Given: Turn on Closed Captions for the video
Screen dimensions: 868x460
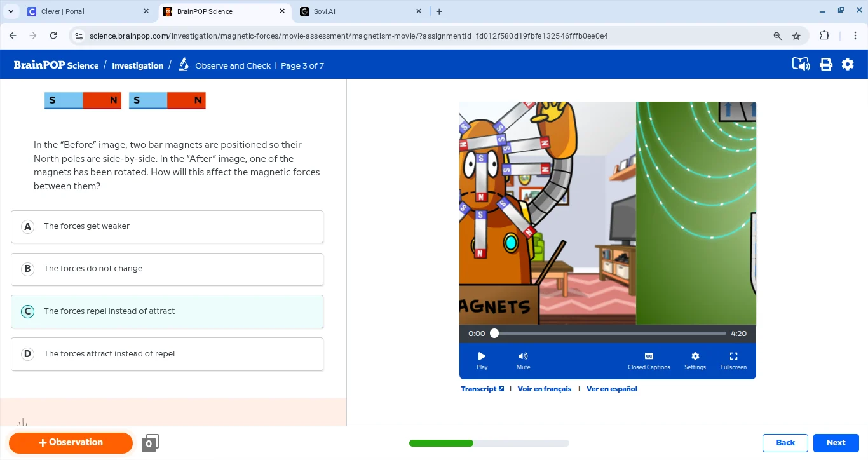Looking at the screenshot, I should [648, 360].
